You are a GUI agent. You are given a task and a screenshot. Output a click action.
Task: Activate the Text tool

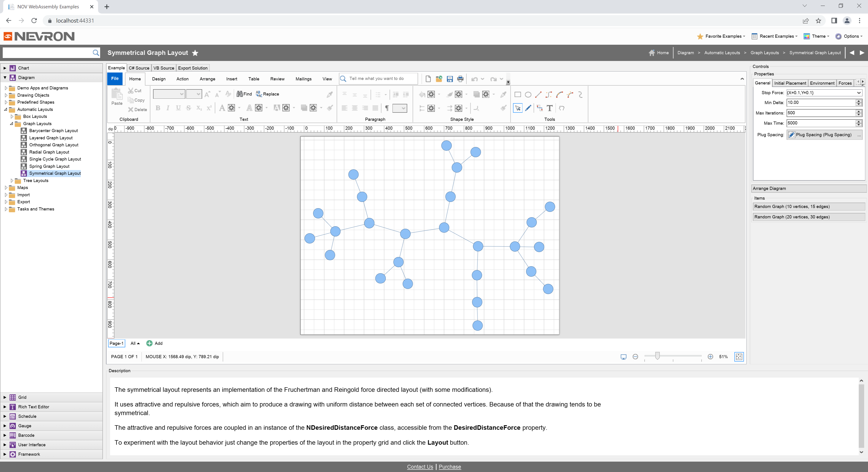click(550, 108)
